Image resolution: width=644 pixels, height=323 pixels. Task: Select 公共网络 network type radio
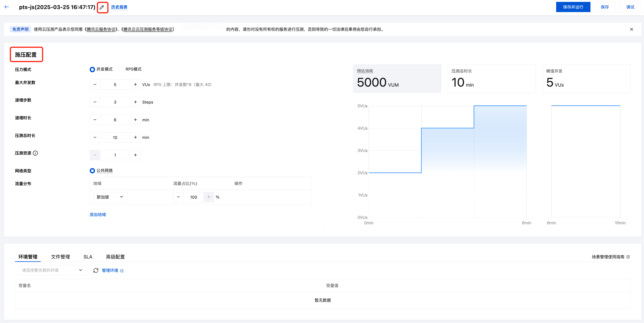[92, 171]
